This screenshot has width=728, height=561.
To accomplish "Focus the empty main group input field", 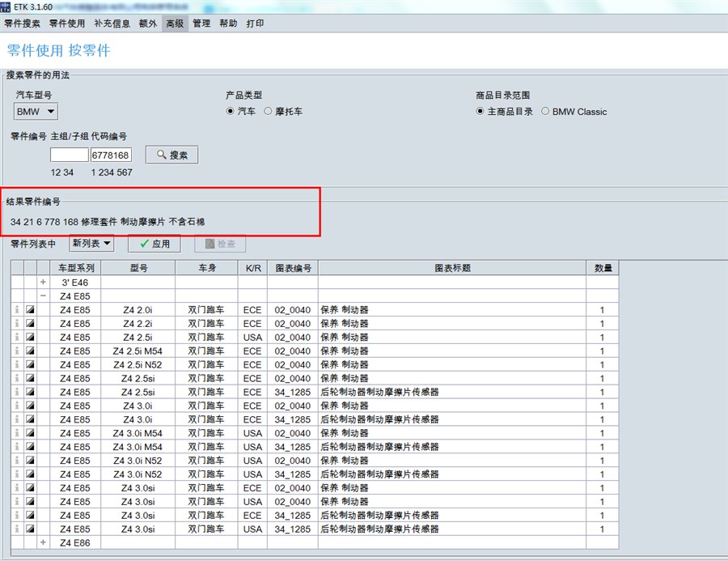I will coord(70,155).
